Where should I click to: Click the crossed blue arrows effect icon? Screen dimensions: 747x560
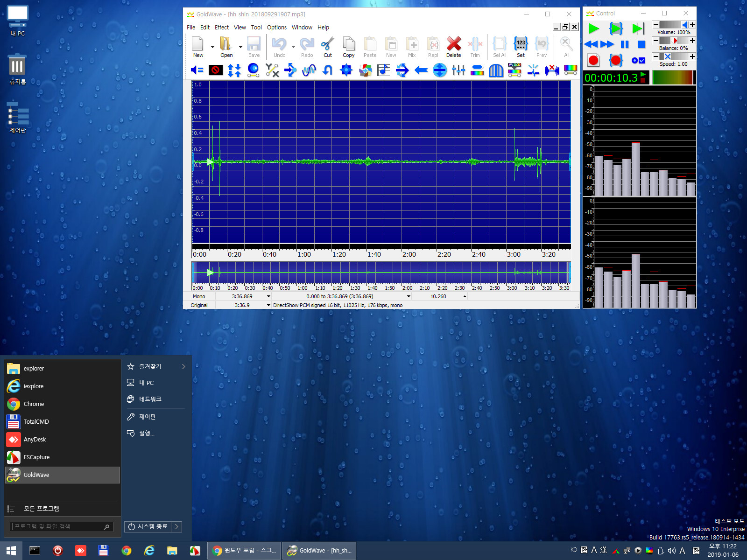pos(402,70)
